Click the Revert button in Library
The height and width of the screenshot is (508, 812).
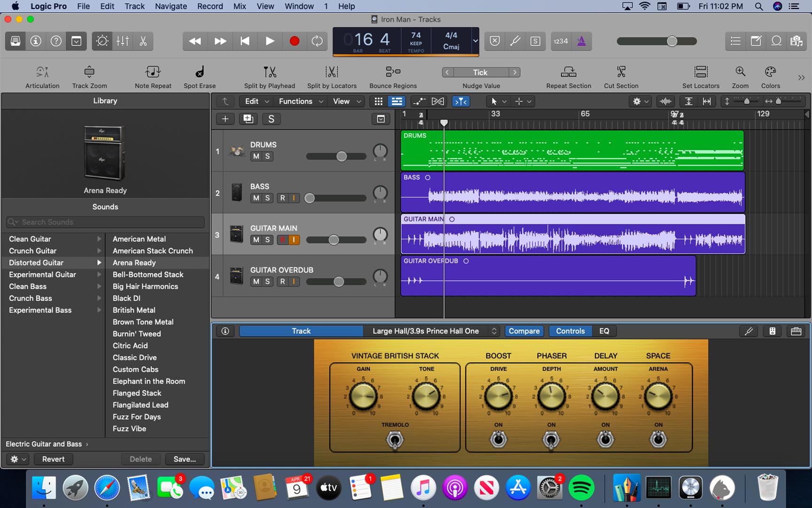(53, 459)
